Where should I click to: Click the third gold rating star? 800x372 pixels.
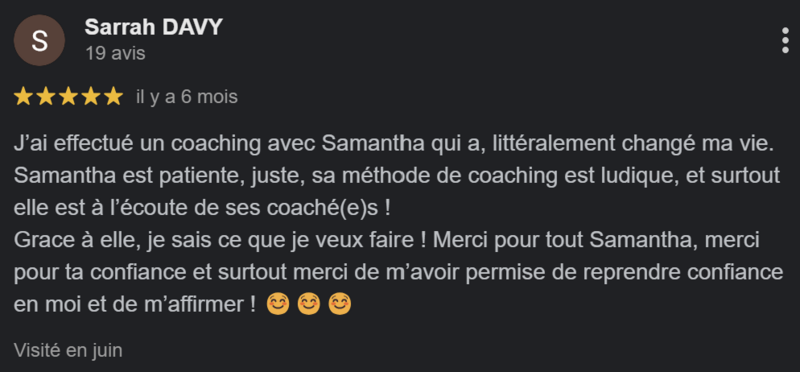point(68,96)
